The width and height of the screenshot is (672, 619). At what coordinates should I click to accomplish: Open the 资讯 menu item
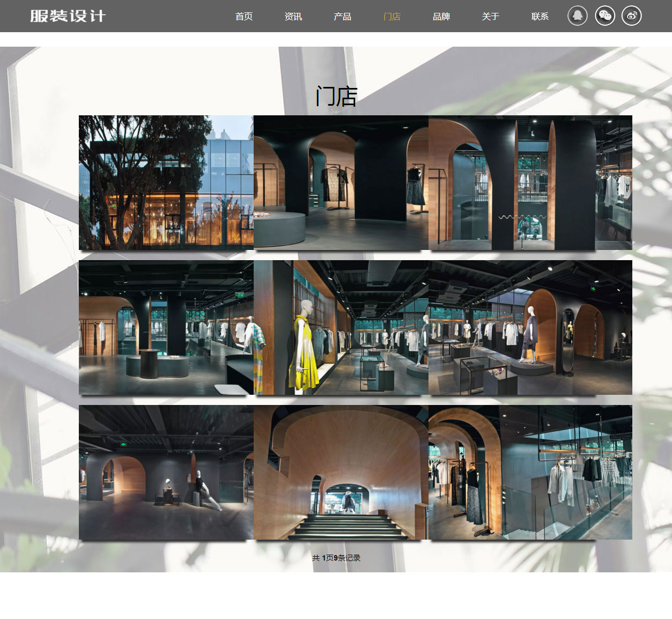(293, 17)
